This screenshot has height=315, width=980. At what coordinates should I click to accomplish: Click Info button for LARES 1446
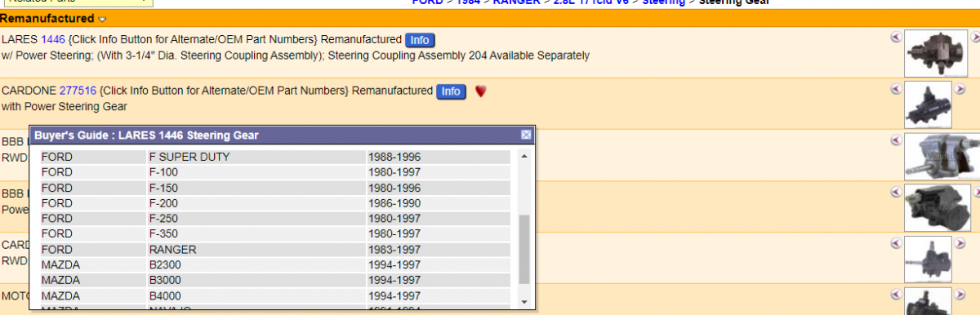pos(420,40)
